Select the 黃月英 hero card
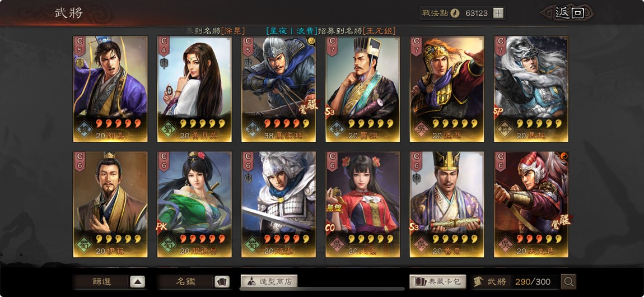 (194, 89)
